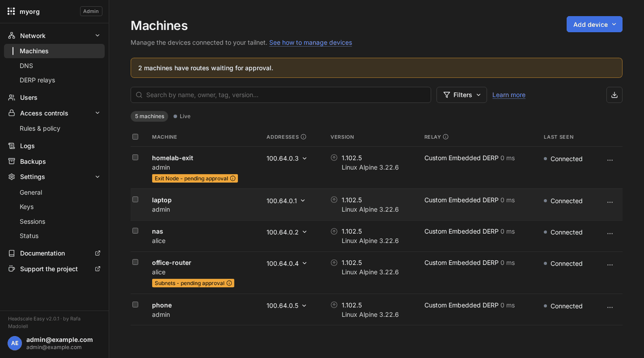This screenshot has width=644, height=358.
Task: Click the Documentation book icon
Action: coord(11,253)
